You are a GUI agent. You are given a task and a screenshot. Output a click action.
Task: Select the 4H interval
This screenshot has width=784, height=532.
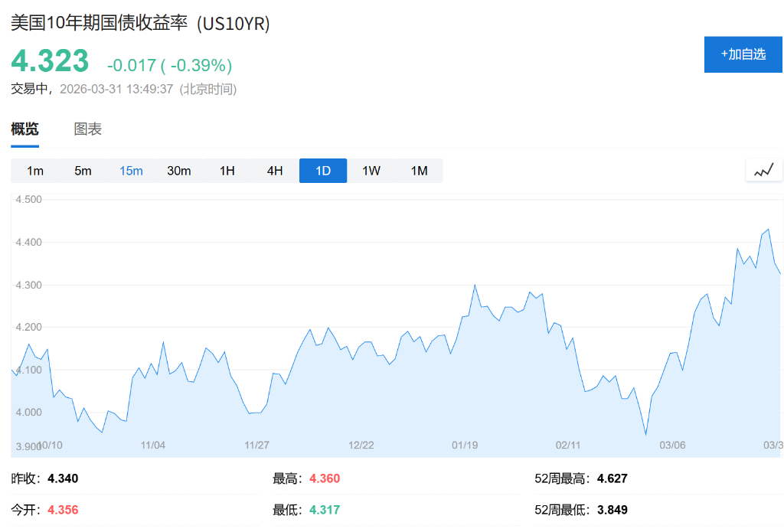tap(275, 170)
